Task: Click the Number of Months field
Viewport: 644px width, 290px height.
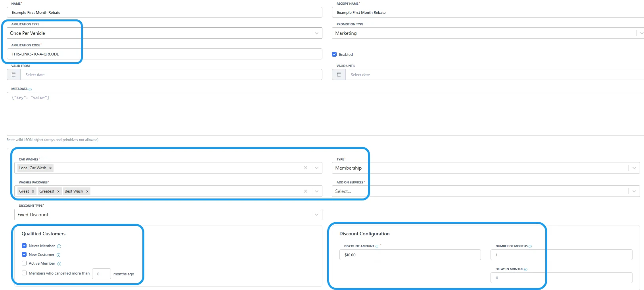Action: coord(561,255)
